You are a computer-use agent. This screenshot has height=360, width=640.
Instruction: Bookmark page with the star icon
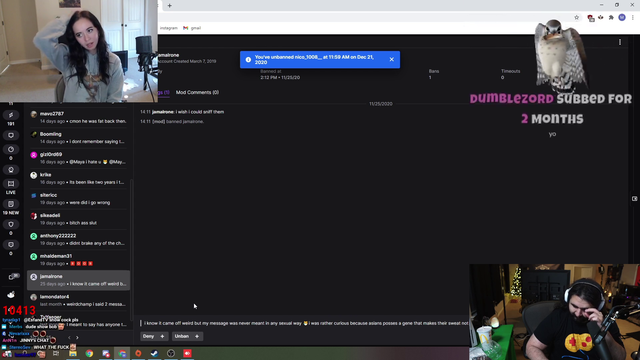(x=576, y=18)
